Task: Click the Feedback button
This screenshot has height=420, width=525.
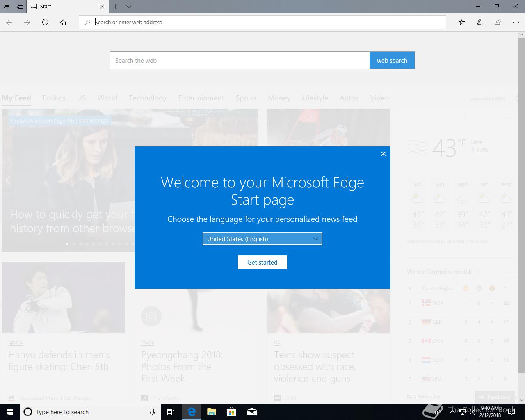Action: [495, 397]
